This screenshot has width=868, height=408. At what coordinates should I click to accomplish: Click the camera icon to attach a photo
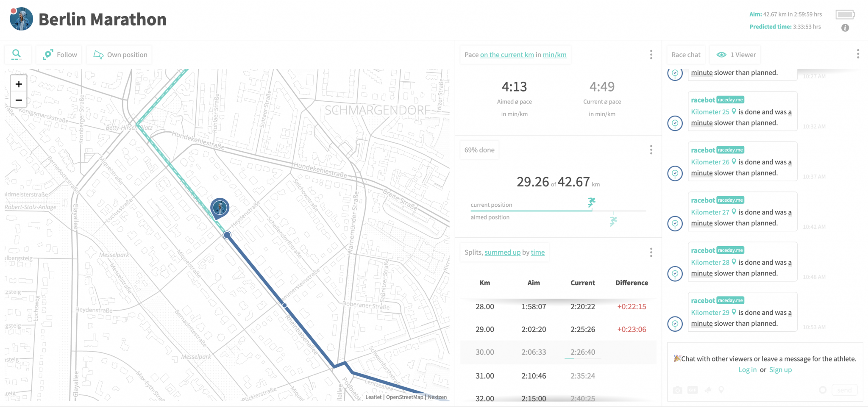pyautogui.click(x=678, y=390)
